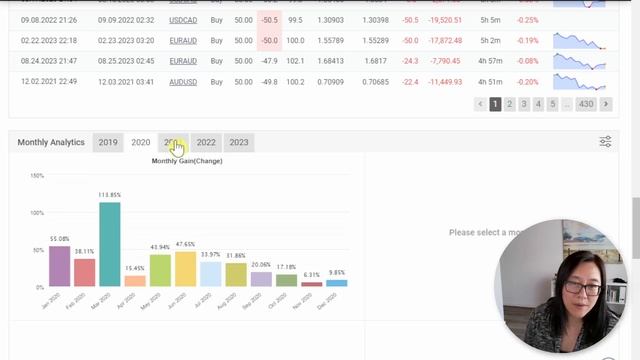The width and height of the screenshot is (640, 360).
Task: Select the 2020 monthly analytics tab
Action: 140,142
